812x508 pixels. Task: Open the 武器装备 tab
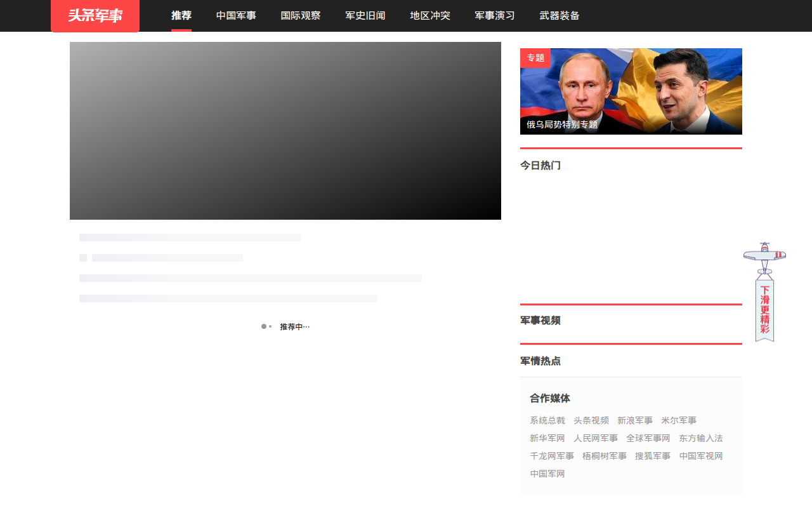[x=560, y=16]
